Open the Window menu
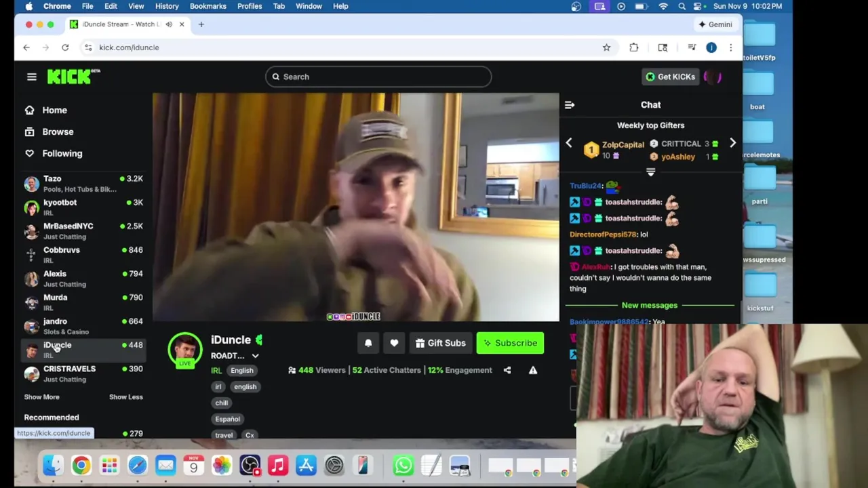This screenshot has height=488, width=868. pyautogui.click(x=309, y=6)
